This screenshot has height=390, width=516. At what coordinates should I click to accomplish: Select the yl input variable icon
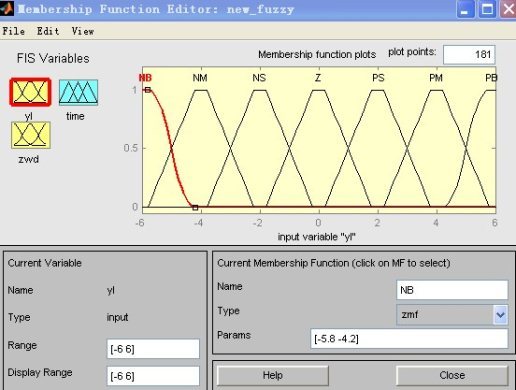[30, 92]
